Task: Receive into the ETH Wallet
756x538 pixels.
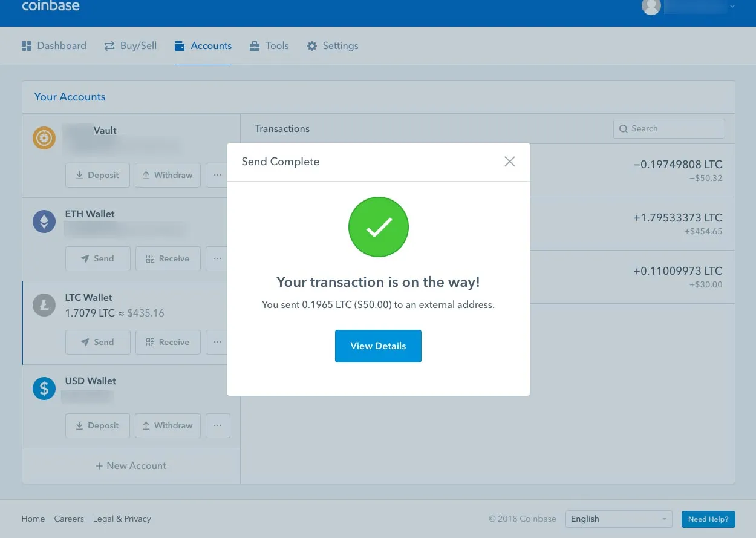Action: [168, 258]
